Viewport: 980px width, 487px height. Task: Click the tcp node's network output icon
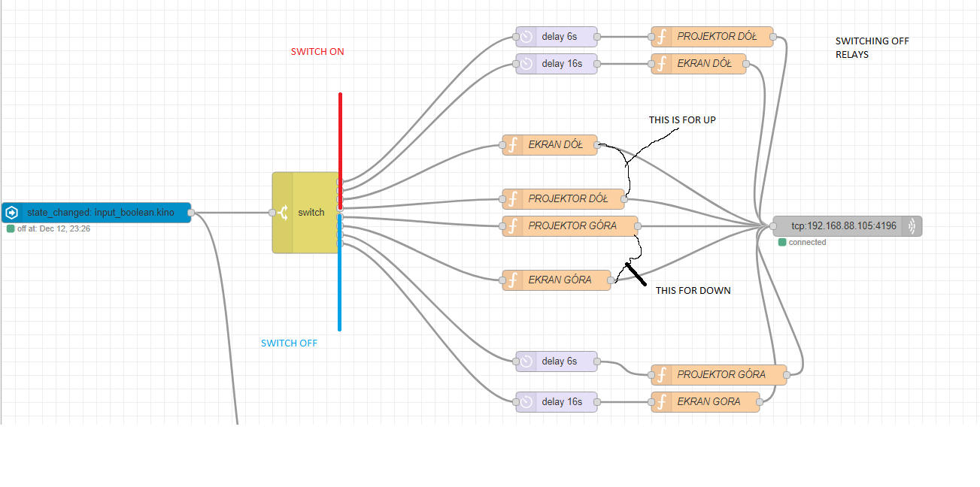click(912, 226)
